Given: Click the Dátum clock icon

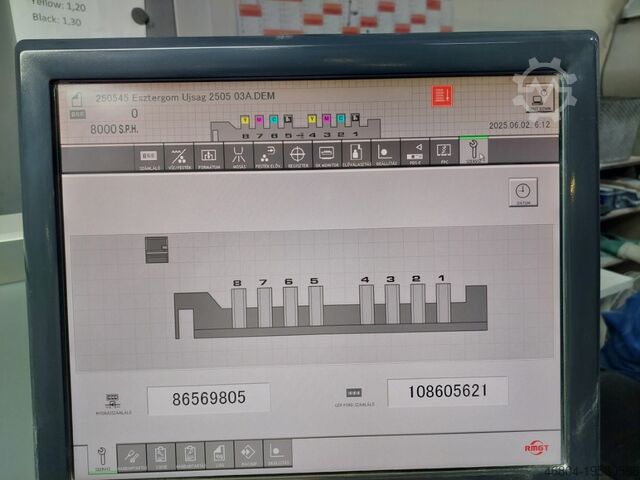Looking at the screenshot, I should [522, 192].
